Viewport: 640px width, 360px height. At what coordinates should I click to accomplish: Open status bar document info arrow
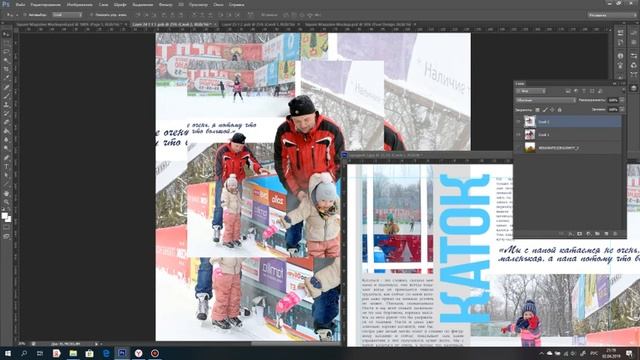click(x=96, y=344)
